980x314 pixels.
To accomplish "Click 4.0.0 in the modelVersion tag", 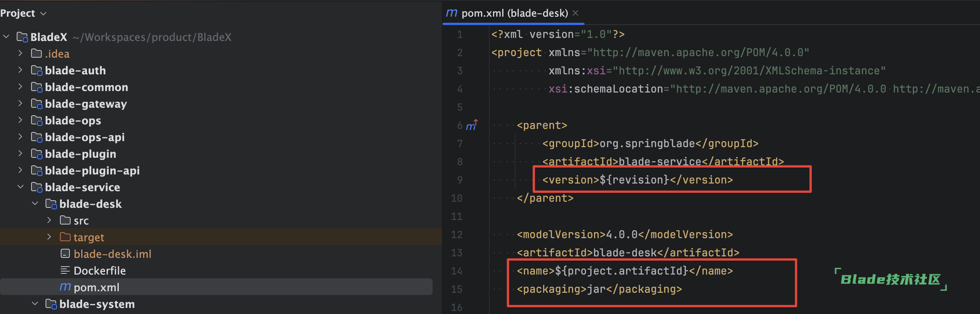I will pyautogui.click(x=622, y=234).
